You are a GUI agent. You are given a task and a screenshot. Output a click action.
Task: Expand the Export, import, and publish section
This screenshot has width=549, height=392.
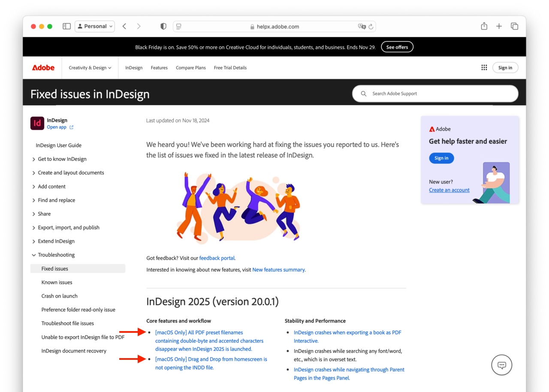tap(66, 228)
